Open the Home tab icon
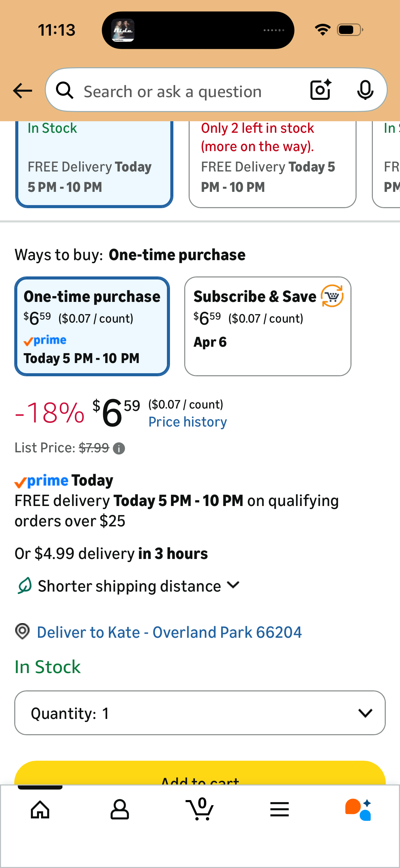The image size is (400, 868). (x=40, y=810)
